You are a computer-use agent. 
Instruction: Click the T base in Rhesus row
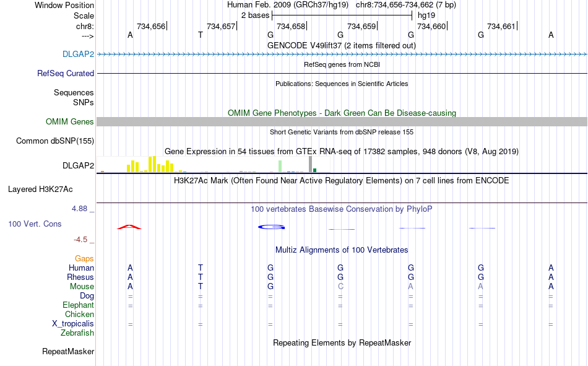click(x=201, y=277)
